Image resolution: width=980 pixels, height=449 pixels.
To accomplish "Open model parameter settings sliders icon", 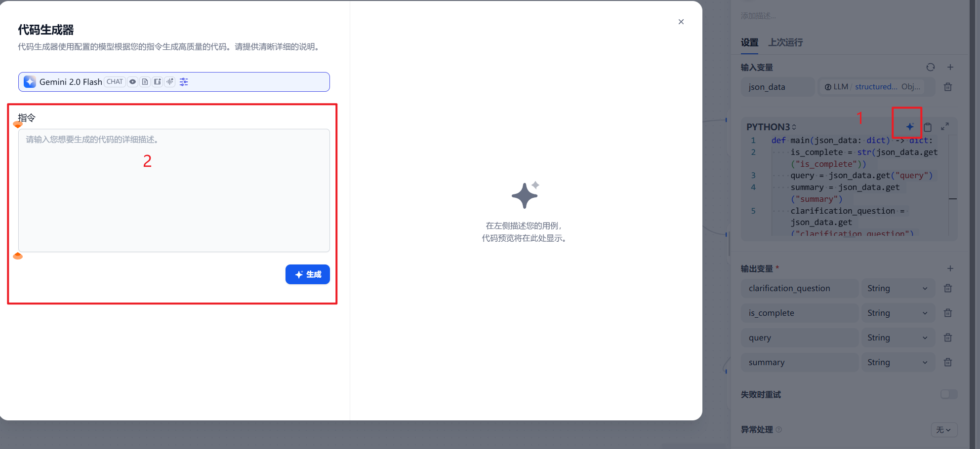I will pos(184,82).
